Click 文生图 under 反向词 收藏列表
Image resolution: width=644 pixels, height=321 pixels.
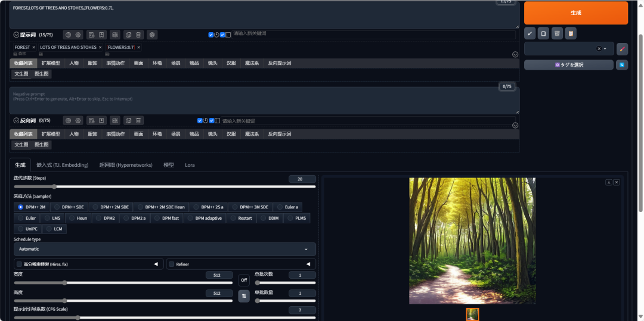[21, 145]
